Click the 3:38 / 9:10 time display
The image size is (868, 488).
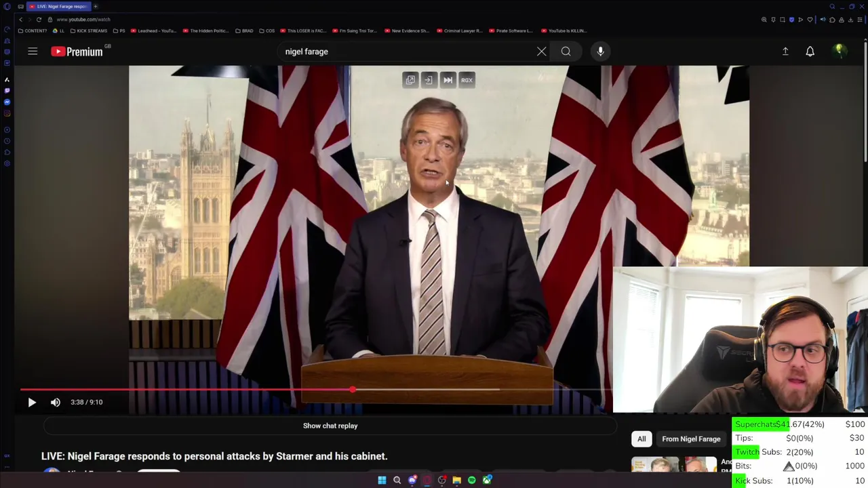click(87, 402)
